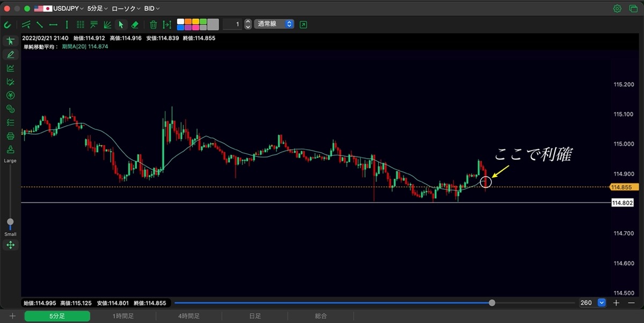This screenshot has width=644, height=323.
Task: Zoom in chart with plus button
Action: [x=616, y=303]
